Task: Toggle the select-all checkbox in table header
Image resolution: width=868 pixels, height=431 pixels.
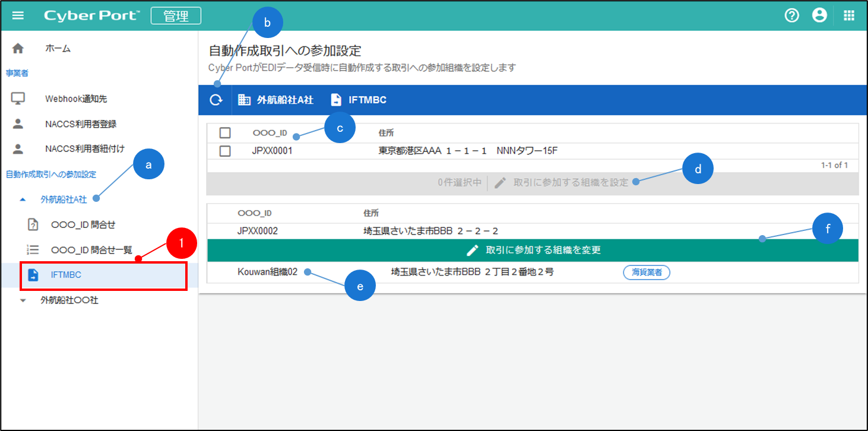Action: click(x=225, y=133)
